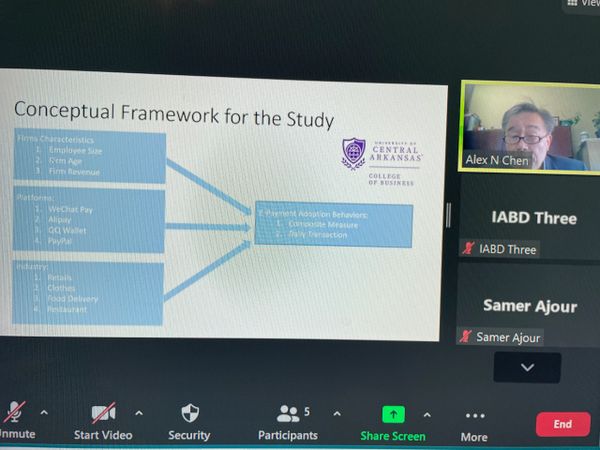Expand the caret next to Participants
This screenshot has height=450, width=600.
(336, 413)
